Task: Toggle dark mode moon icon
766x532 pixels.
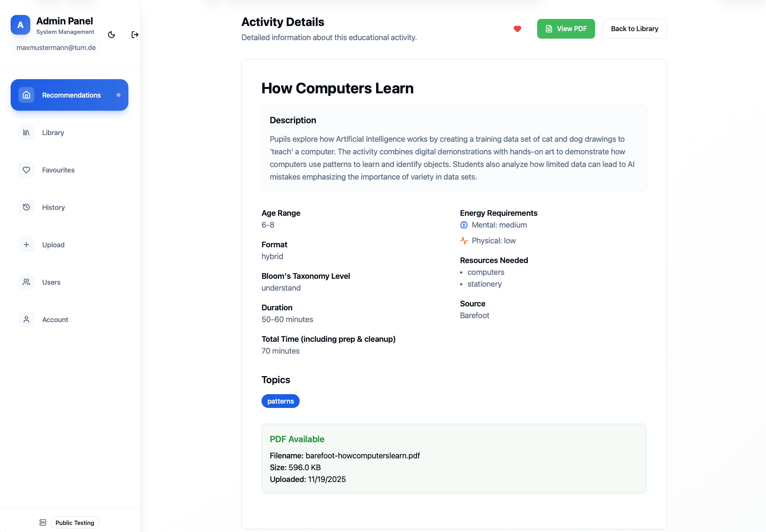Action: click(111, 35)
